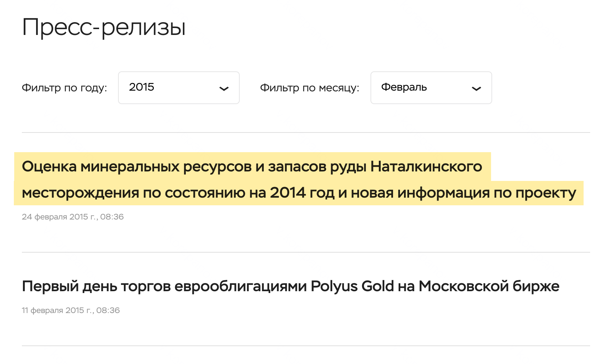Click the 'Фильтр по году:' label

(64, 88)
